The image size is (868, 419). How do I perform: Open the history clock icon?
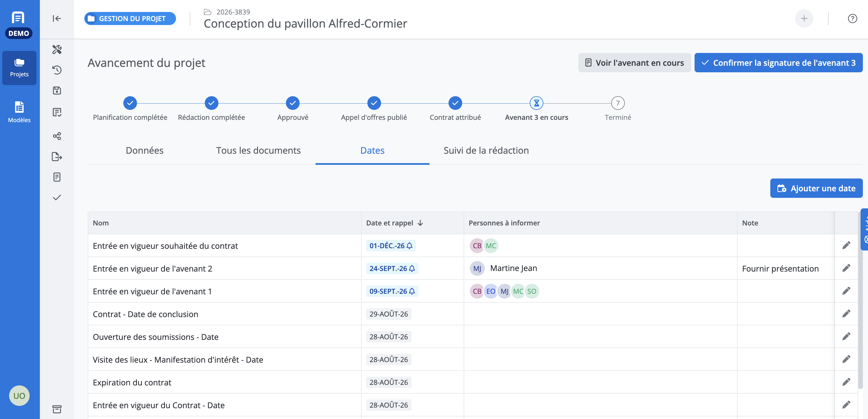(x=57, y=70)
